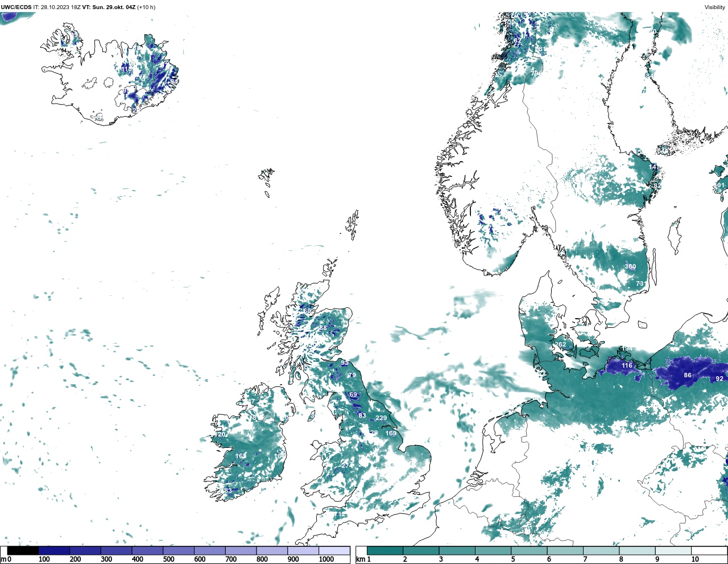Select the 900-1000 m legend swatch
The width and height of the screenshot is (728, 564).
pyautogui.click(x=303, y=550)
